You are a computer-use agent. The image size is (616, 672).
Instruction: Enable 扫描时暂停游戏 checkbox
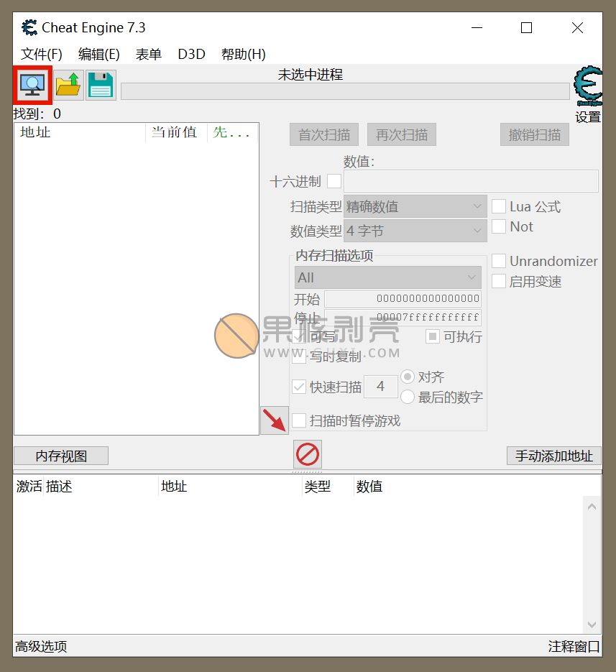(x=299, y=420)
